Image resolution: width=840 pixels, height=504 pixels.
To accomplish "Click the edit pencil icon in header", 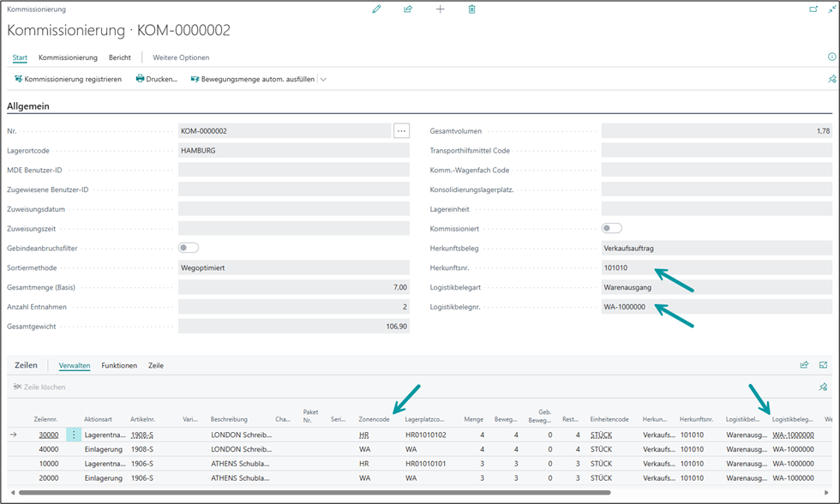I will pyautogui.click(x=376, y=9).
